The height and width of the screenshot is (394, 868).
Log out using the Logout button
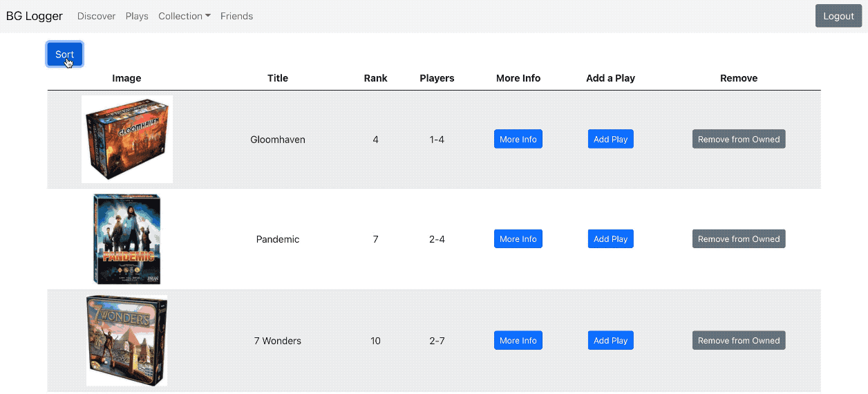click(x=838, y=16)
